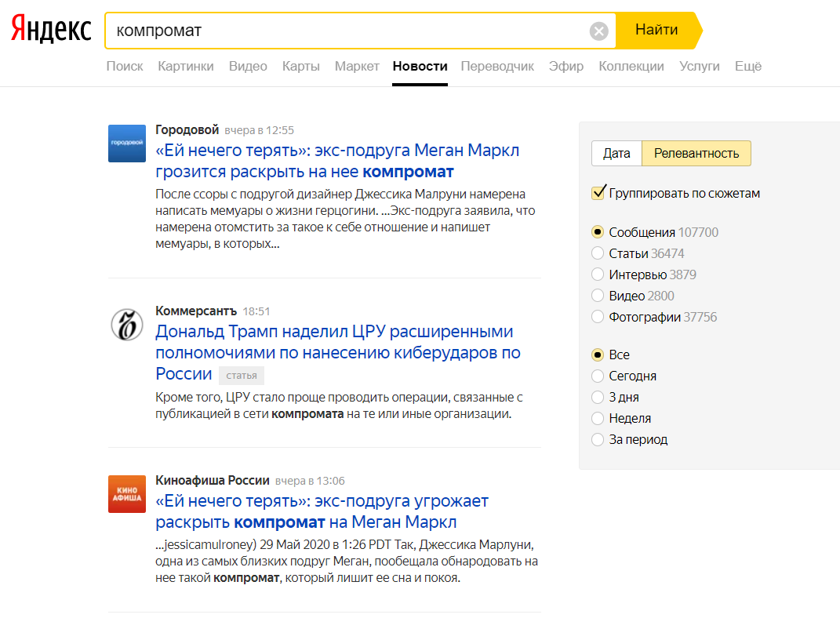This screenshot has width=840, height=629.
Task: Click the Коммерсантъ source name
Action: [196, 311]
